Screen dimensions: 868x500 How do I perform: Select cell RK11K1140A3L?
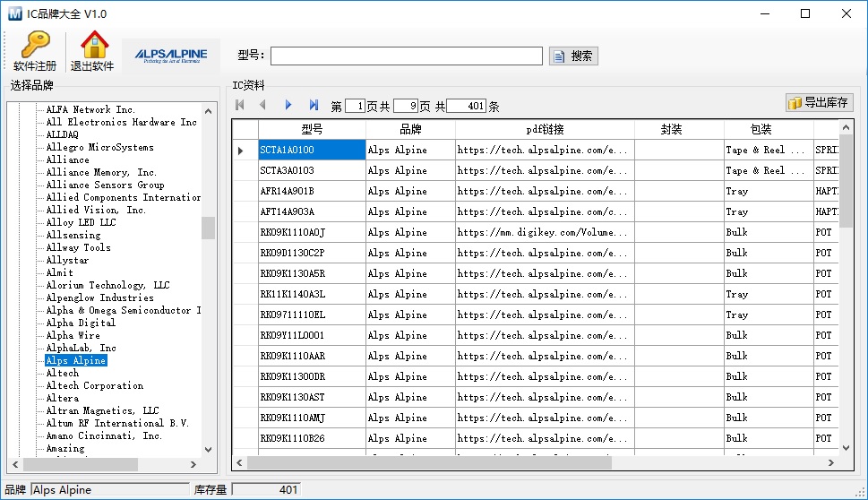coord(312,294)
